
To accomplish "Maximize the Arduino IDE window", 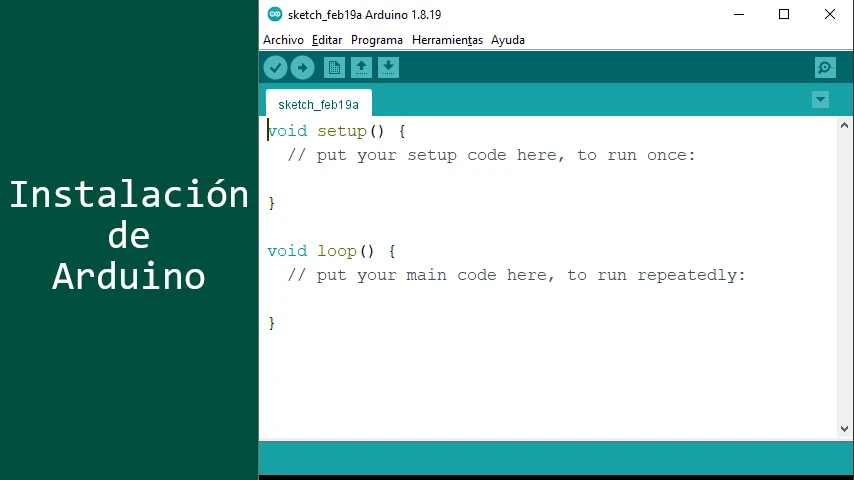I will (x=784, y=14).
